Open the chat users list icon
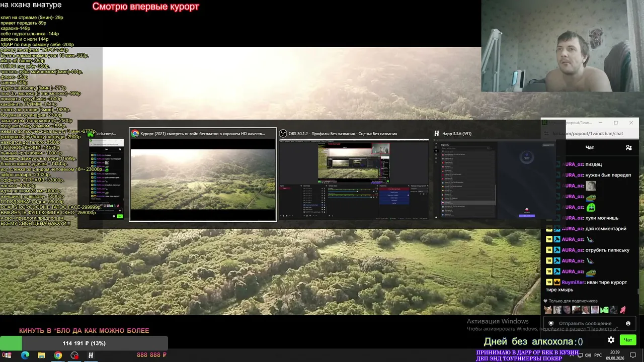 [628, 147]
